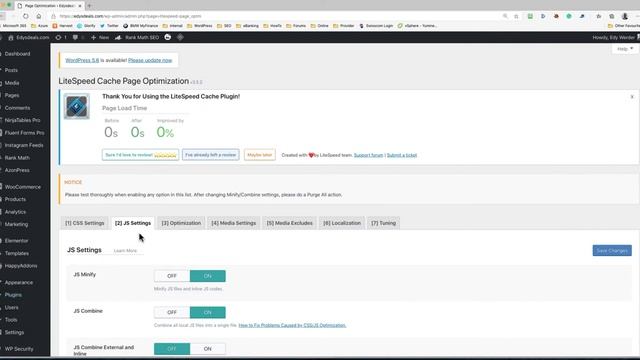Reload the page with the browser refresh icon
640x360 pixels.
[26, 16]
